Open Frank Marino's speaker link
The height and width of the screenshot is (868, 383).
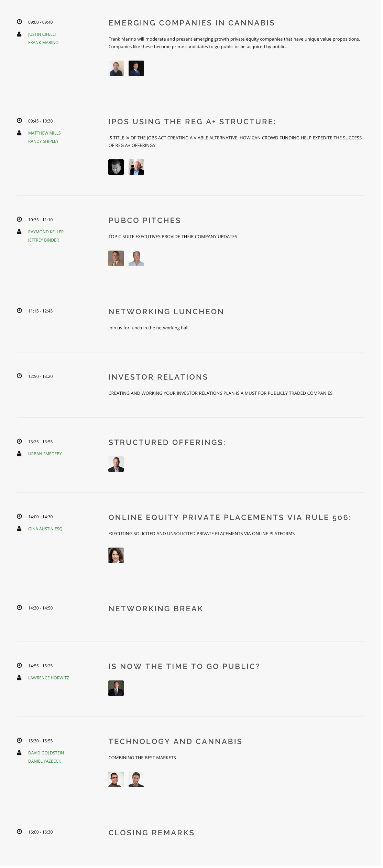point(43,43)
